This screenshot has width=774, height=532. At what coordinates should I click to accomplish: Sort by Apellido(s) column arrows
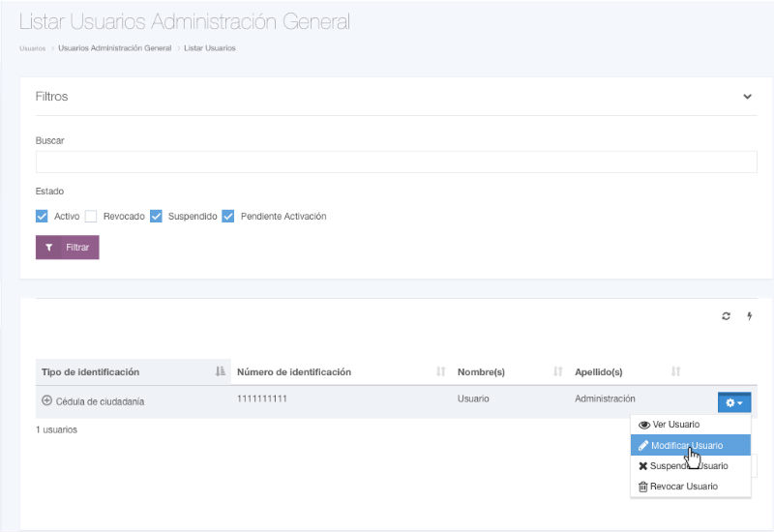(675, 371)
